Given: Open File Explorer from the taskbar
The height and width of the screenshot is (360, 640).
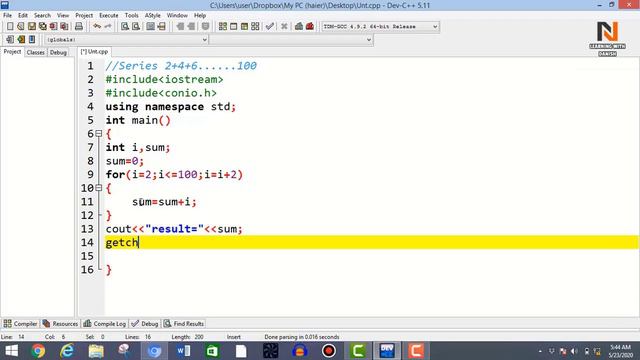Looking at the screenshot, I should pos(96,351).
